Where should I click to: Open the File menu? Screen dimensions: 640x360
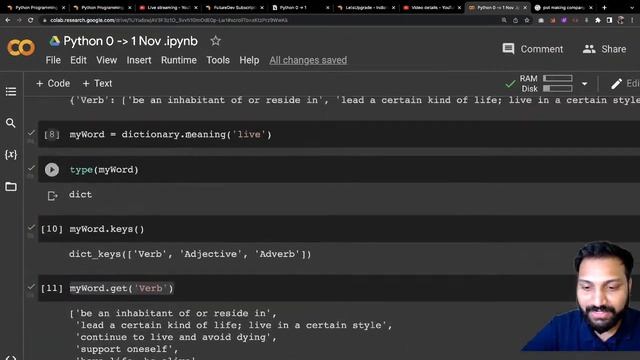(x=53, y=60)
